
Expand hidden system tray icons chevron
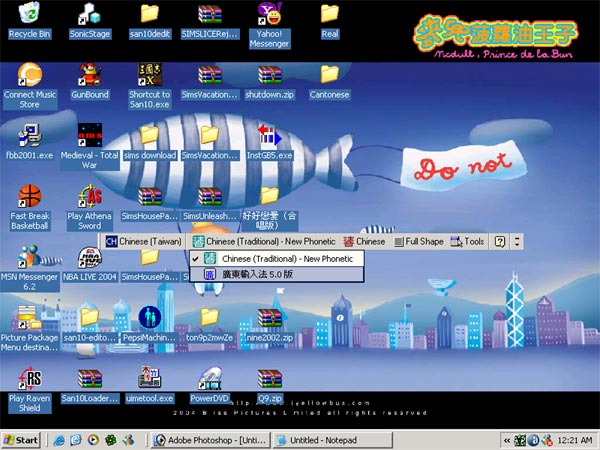(507, 440)
